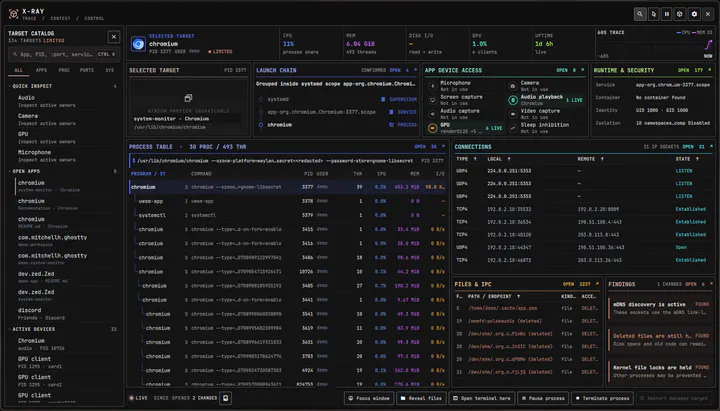The height and width of the screenshot is (411, 720).
Task: Click the Sleep inhibition device icon
Action: (513, 128)
